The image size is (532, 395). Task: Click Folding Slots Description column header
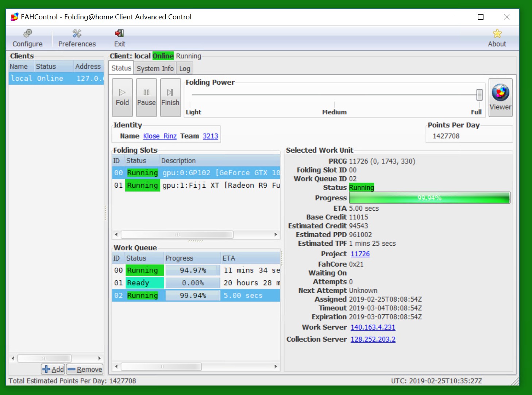[x=220, y=161]
